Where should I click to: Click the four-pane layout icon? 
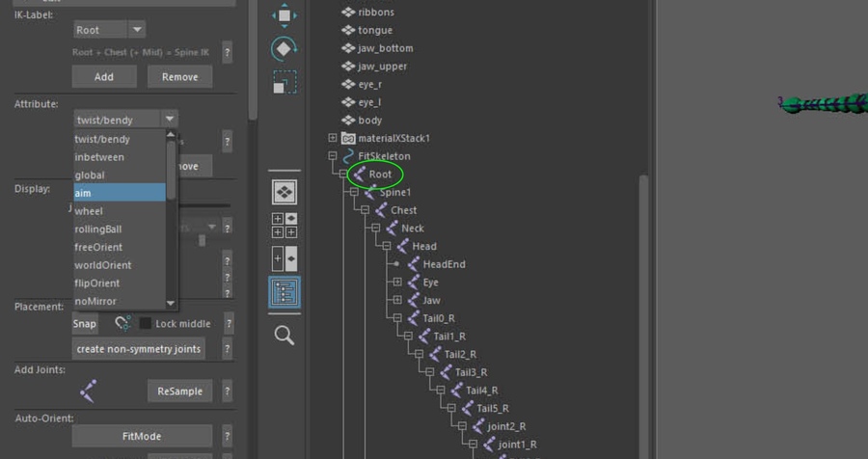285,226
